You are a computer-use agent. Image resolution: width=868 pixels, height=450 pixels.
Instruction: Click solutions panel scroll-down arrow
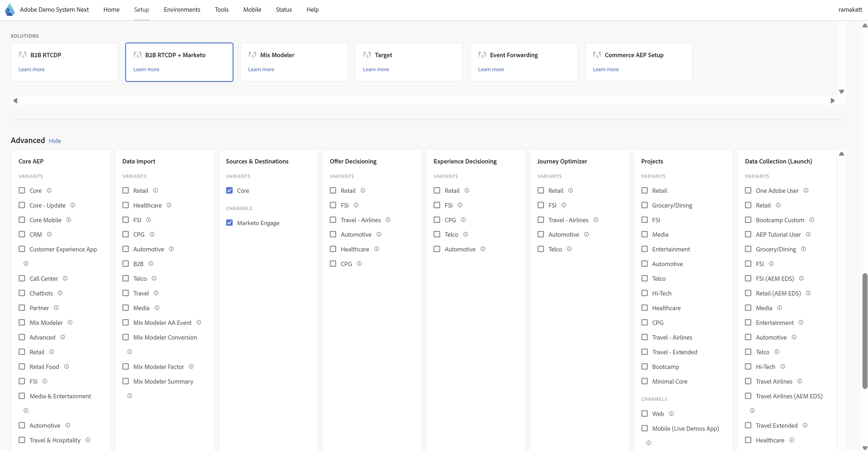841,92
